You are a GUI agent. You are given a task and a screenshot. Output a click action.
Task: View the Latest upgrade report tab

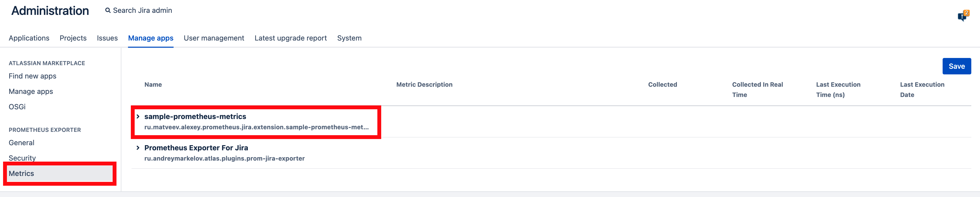291,38
